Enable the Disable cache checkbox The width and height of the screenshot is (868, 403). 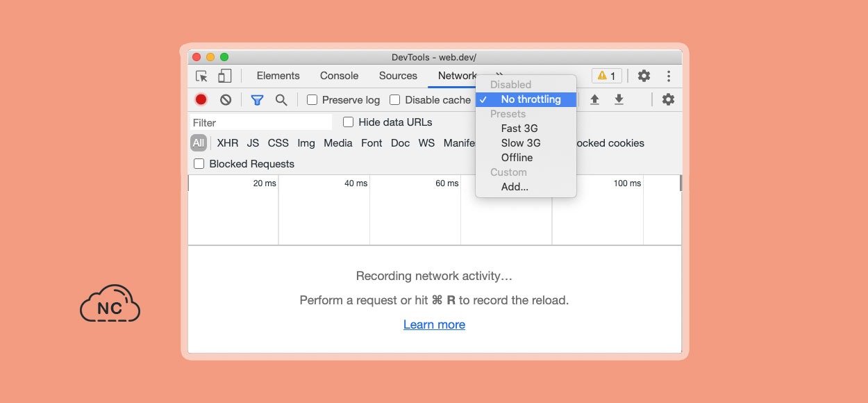pyautogui.click(x=394, y=99)
